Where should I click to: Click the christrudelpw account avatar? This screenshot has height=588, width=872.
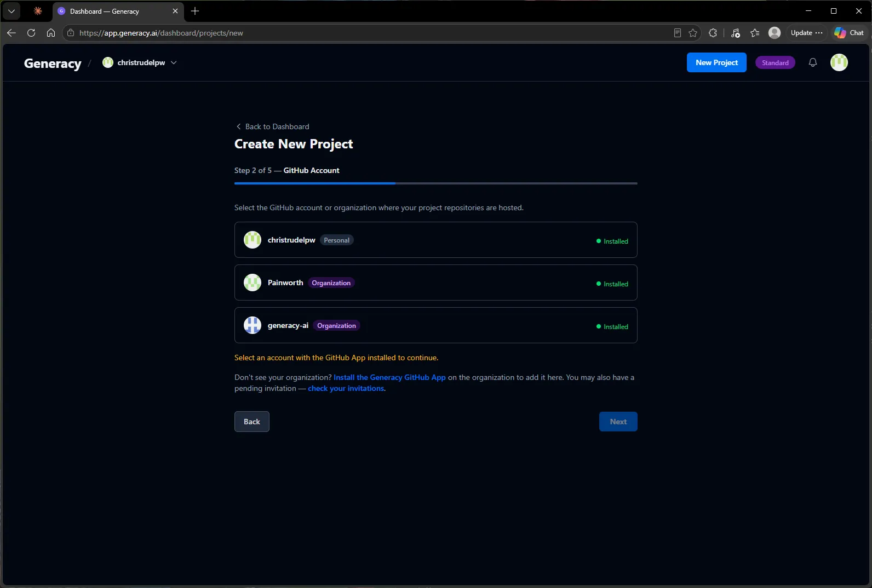(253, 240)
